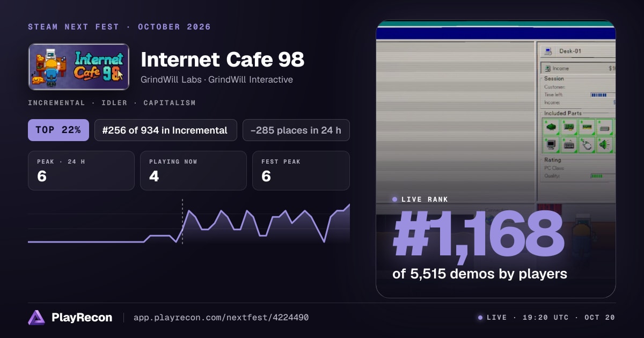Click the −285 places in 24 h badge

click(x=296, y=130)
